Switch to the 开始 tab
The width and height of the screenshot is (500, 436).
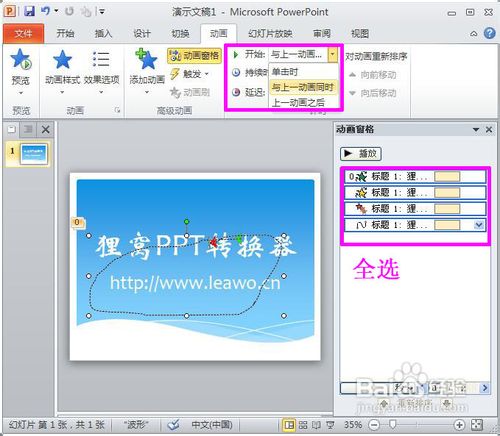(x=65, y=33)
